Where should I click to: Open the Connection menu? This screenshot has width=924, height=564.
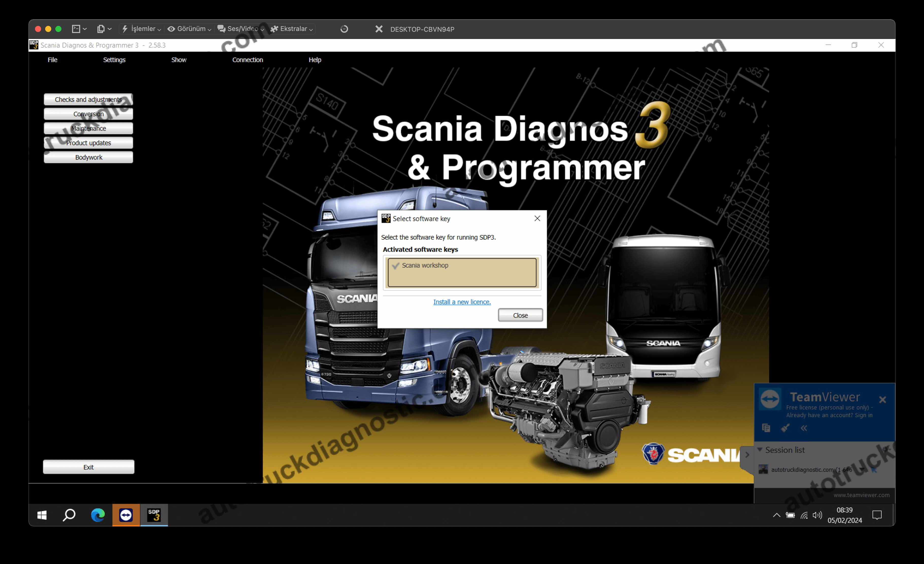tap(248, 60)
